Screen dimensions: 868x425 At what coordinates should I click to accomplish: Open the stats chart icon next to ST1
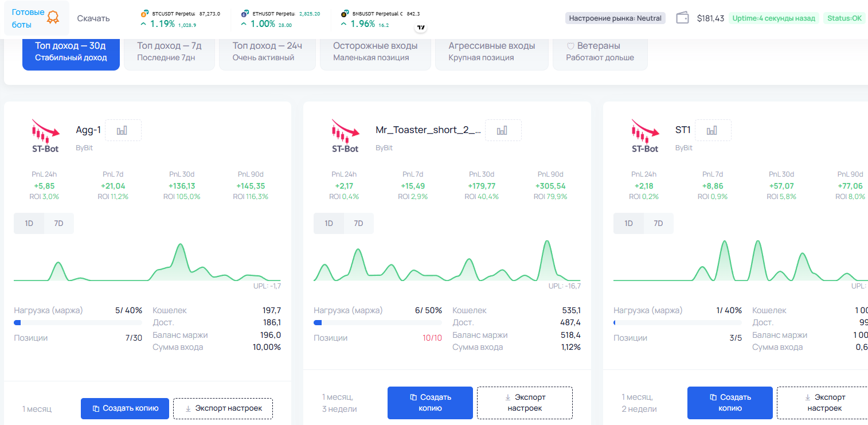point(712,130)
